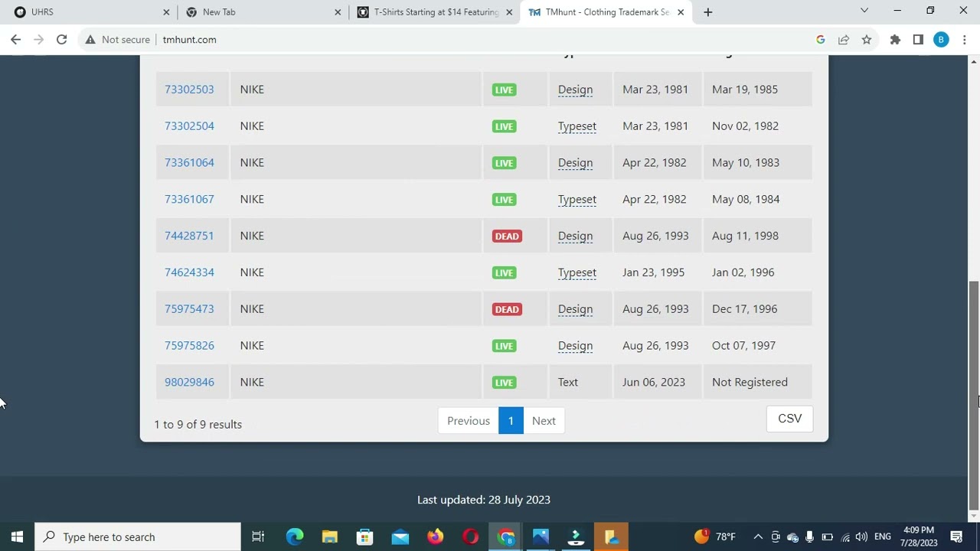
Task: Select the TMhunt Clothing Trademark tab
Action: pyautogui.click(x=605, y=12)
